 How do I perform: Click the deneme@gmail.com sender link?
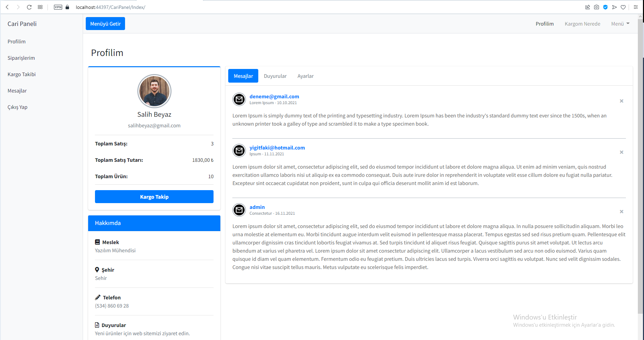(x=274, y=97)
